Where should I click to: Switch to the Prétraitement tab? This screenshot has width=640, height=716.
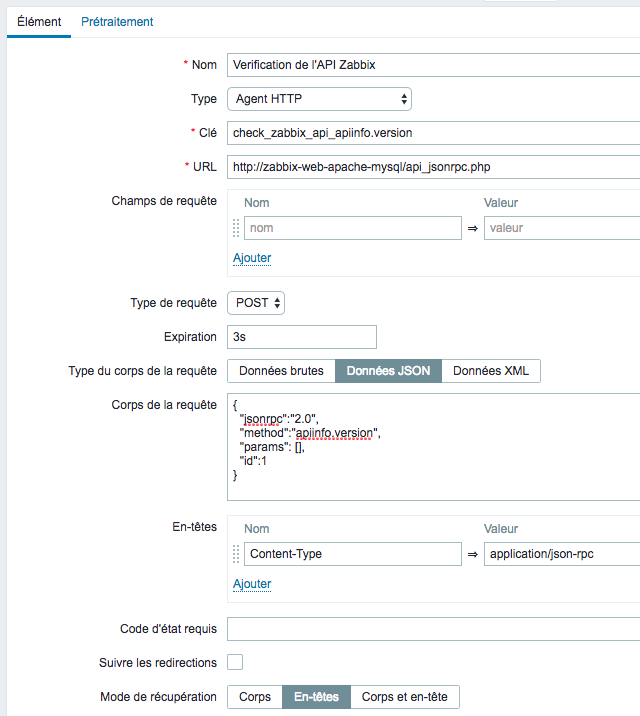tap(117, 22)
